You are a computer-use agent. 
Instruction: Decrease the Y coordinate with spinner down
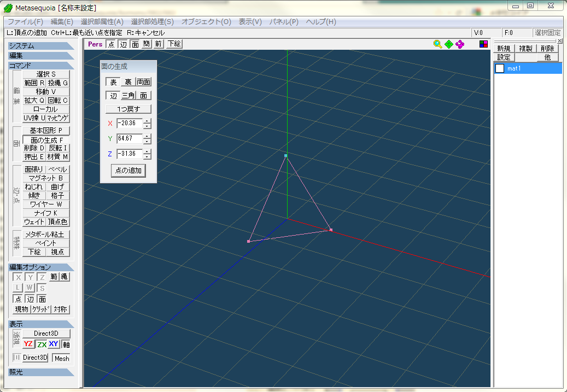point(147,141)
